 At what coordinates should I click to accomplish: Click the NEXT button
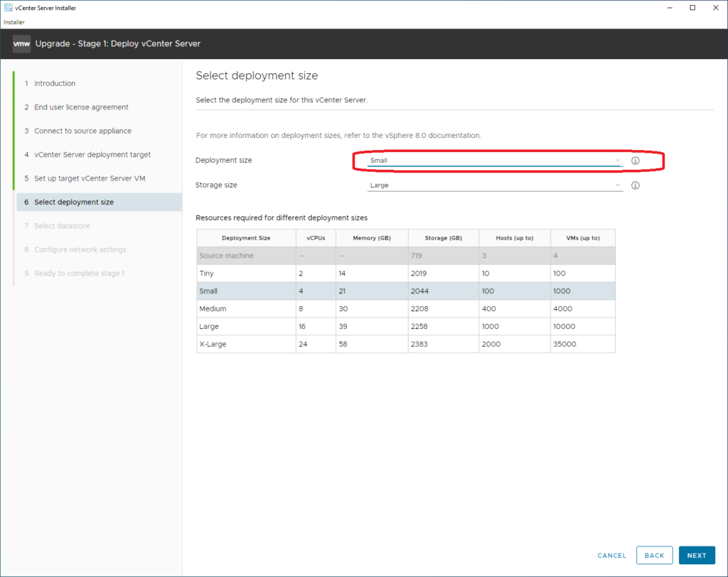click(x=697, y=556)
